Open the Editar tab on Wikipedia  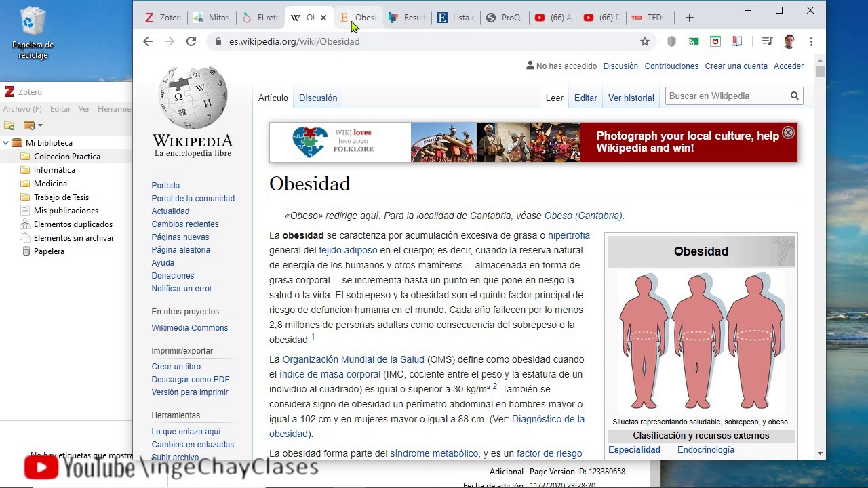(586, 98)
